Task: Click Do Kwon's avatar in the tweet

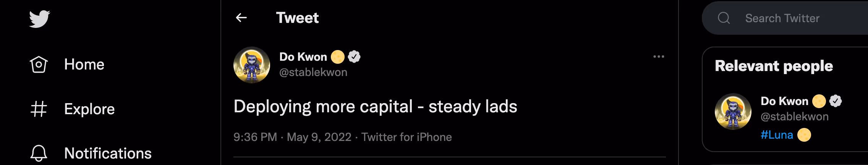Action: [252, 65]
